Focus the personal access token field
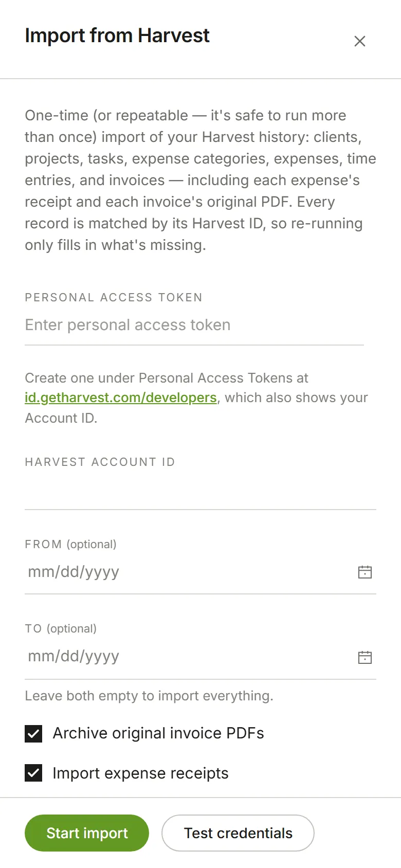 pyautogui.click(x=194, y=325)
